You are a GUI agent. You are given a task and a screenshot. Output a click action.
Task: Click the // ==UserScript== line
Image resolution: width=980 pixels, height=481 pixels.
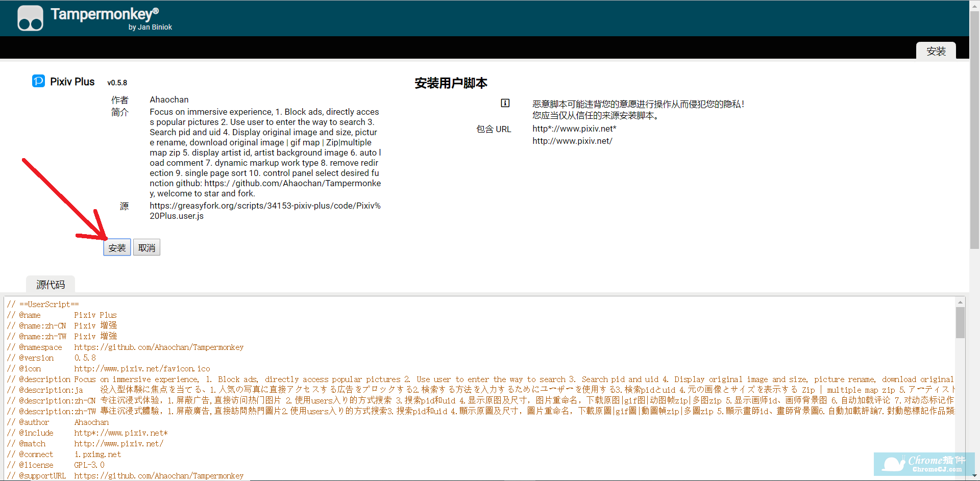pyautogui.click(x=43, y=304)
